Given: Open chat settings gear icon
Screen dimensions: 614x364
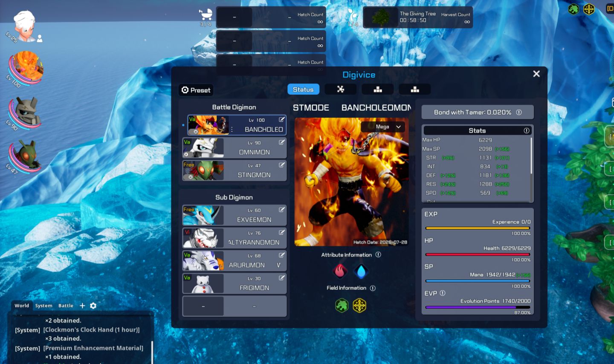Looking at the screenshot, I should [93, 306].
